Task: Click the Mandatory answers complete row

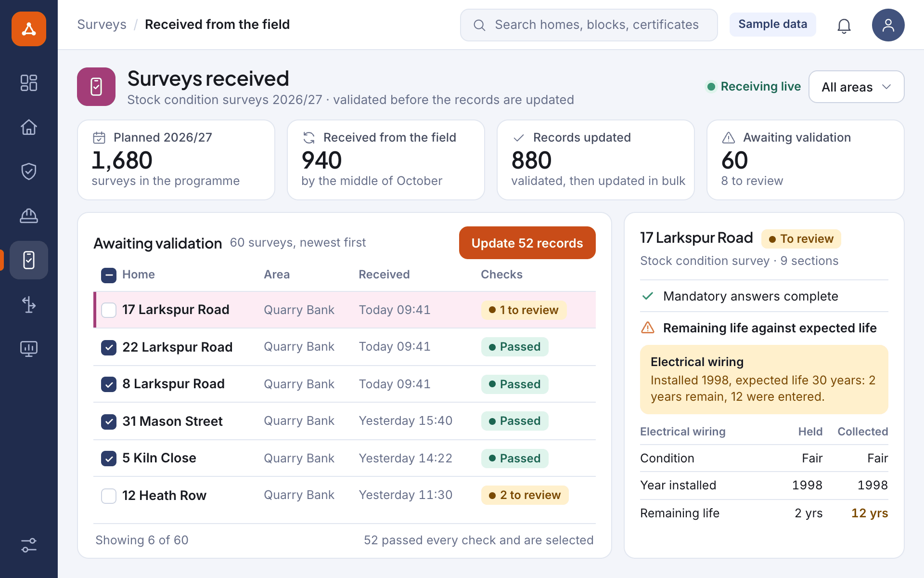Action: 764,296
